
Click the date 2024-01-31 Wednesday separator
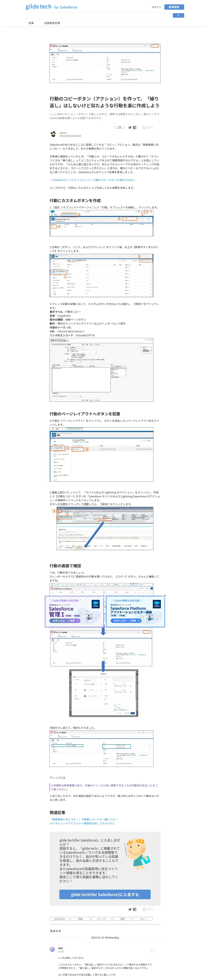click(x=105, y=937)
